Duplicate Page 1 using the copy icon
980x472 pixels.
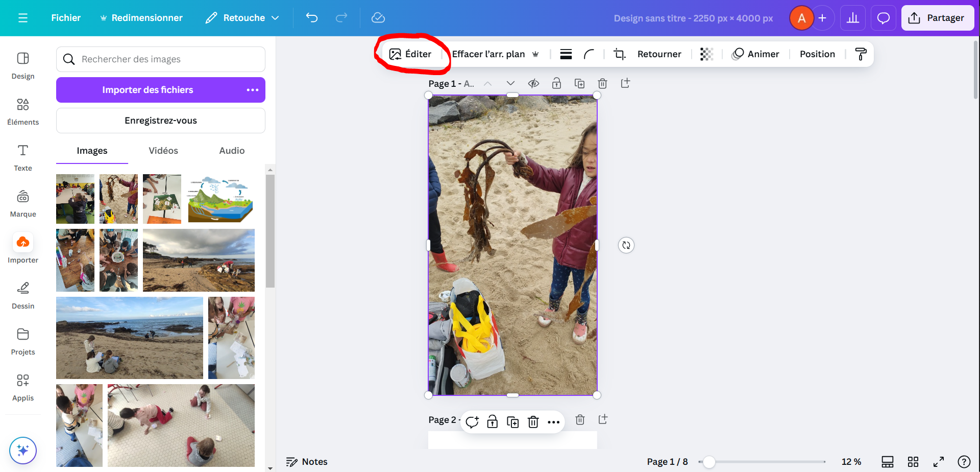[579, 83]
